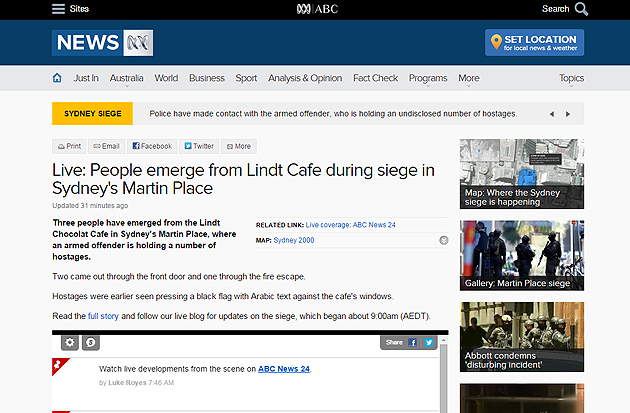Click the live blog comment bubble icon

coord(91,342)
